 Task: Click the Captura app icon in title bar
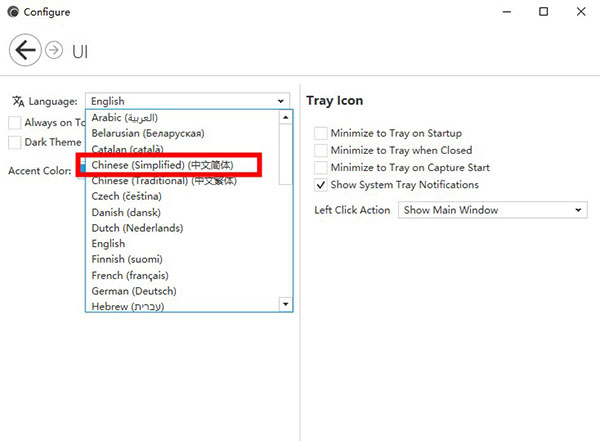tap(12, 12)
